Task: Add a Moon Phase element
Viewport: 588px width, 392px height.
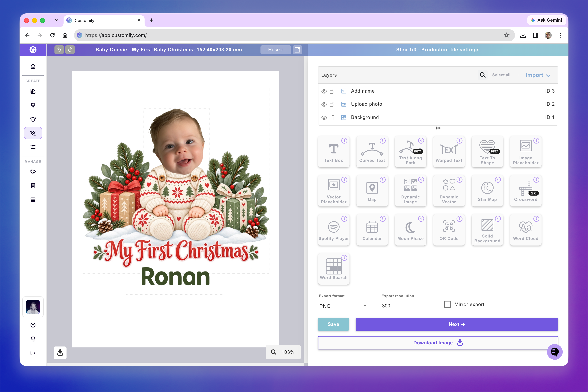Action: pos(410,230)
